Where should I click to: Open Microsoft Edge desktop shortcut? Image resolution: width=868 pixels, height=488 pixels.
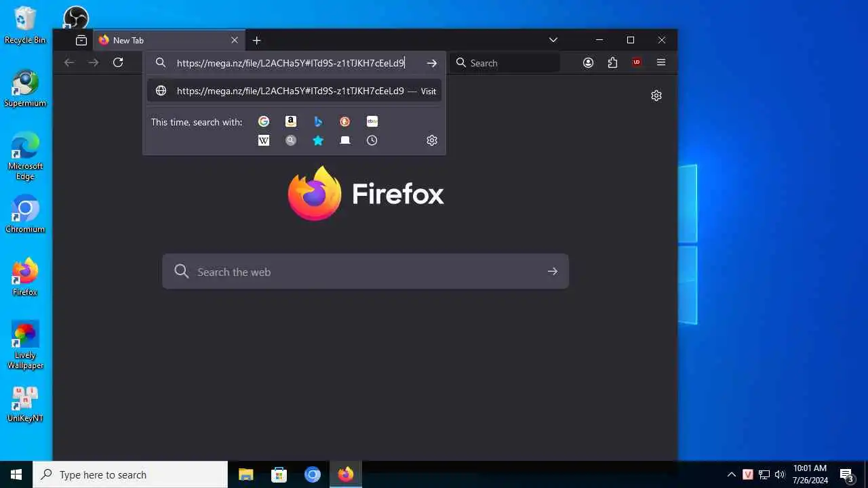25,157
